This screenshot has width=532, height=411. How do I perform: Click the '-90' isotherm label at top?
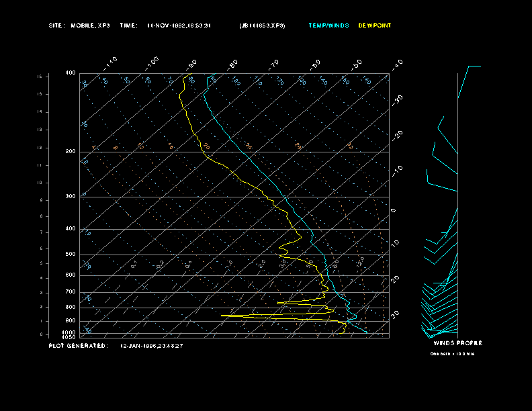pos(191,64)
